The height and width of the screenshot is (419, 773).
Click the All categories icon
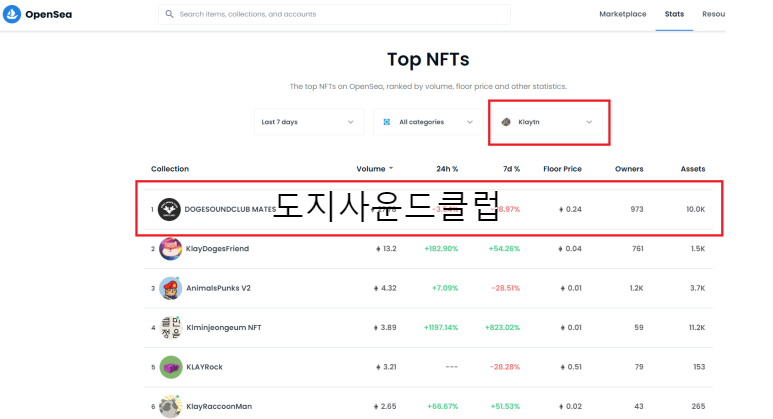[x=386, y=122]
